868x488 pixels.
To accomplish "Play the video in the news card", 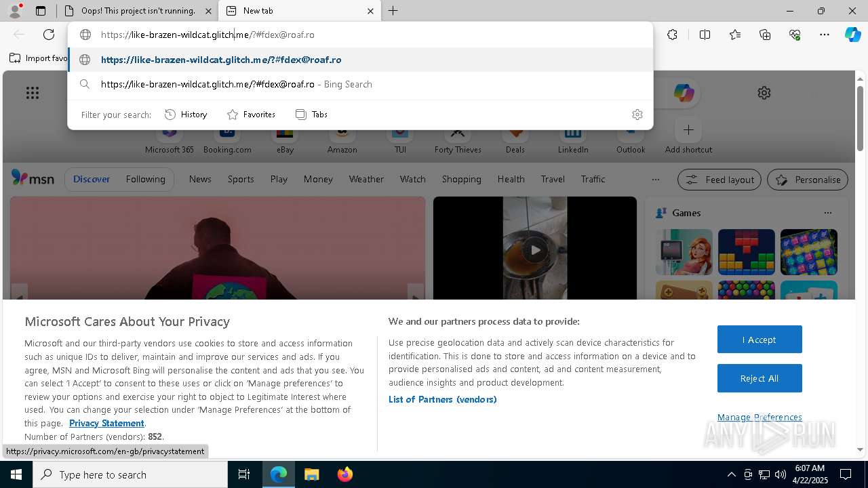I will tap(535, 250).
